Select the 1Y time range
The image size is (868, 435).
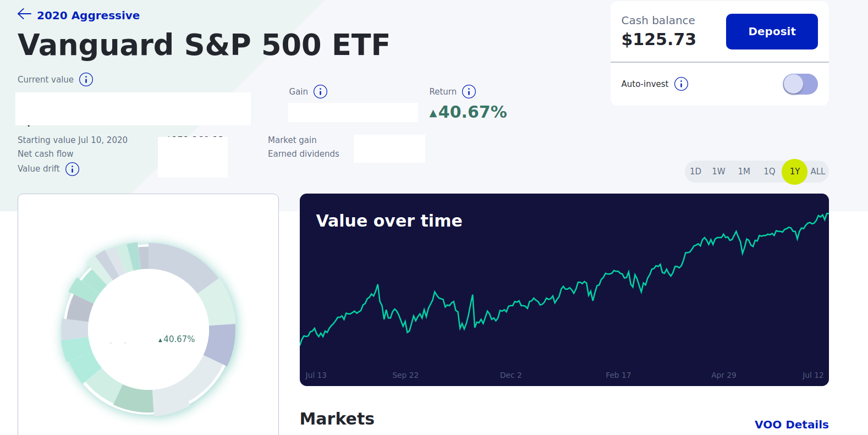794,172
